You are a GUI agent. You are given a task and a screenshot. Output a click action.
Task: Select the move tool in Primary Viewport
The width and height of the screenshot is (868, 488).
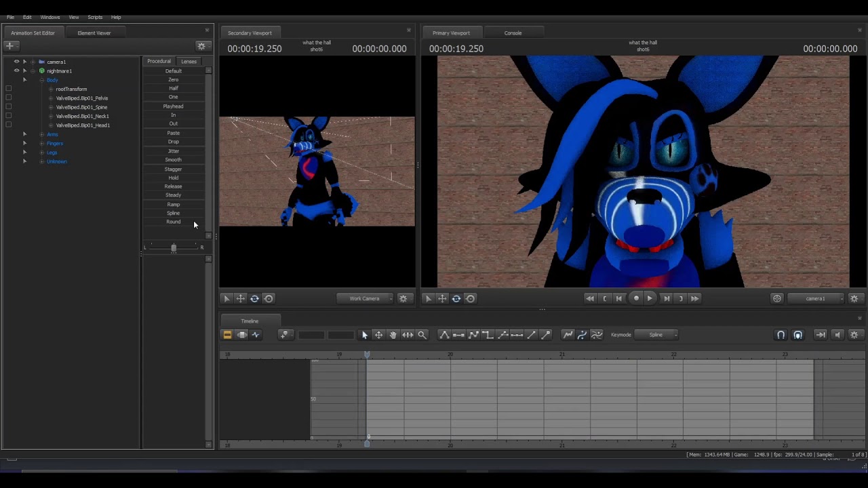tap(442, 298)
